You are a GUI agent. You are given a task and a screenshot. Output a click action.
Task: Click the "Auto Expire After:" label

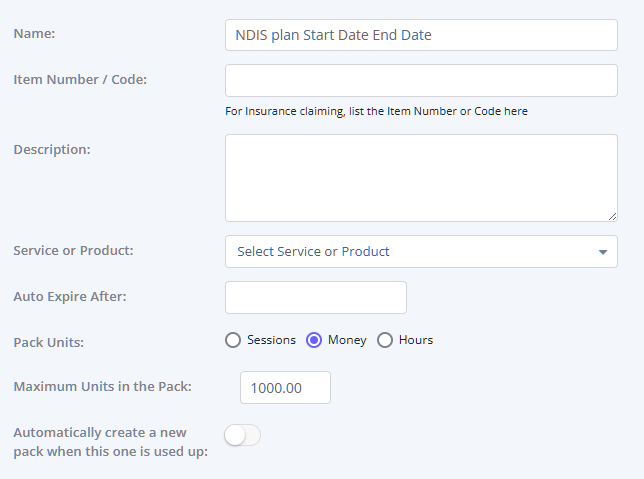pyautogui.click(x=70, y=297)
